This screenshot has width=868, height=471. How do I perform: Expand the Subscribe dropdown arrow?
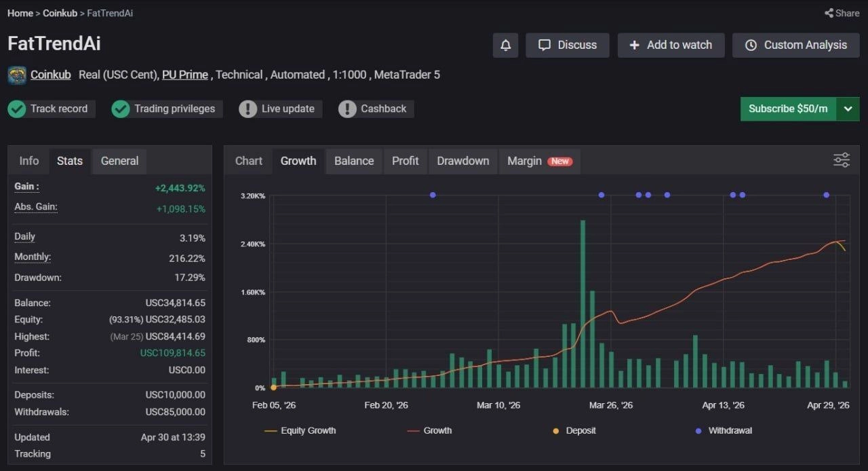848,109
